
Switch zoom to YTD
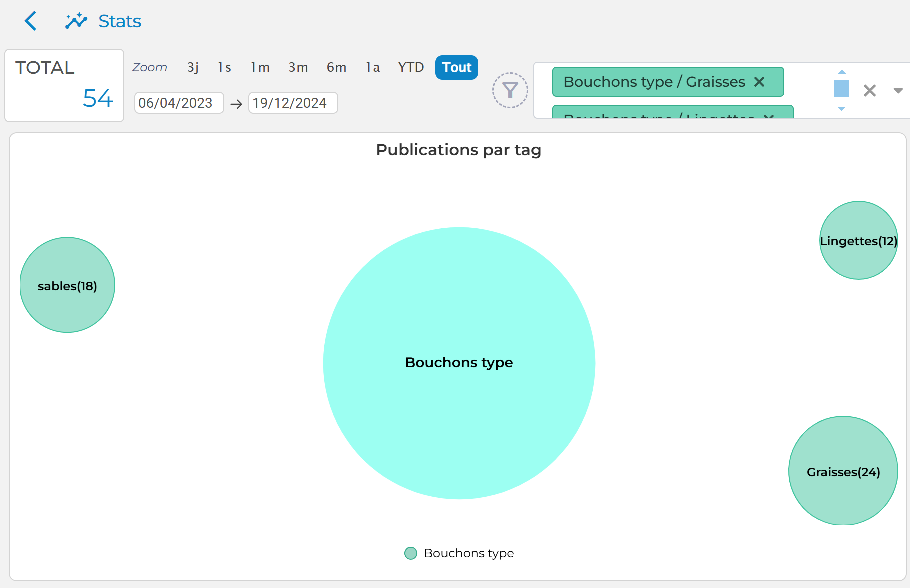[411, 67]
